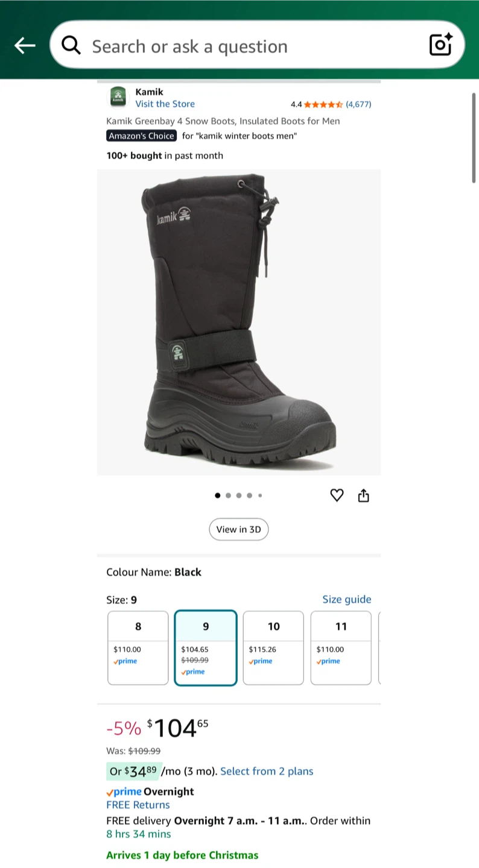Viewport: 479px width, 868px height.
Task: Open the Visit the Store link
Action: pos(165,104)
